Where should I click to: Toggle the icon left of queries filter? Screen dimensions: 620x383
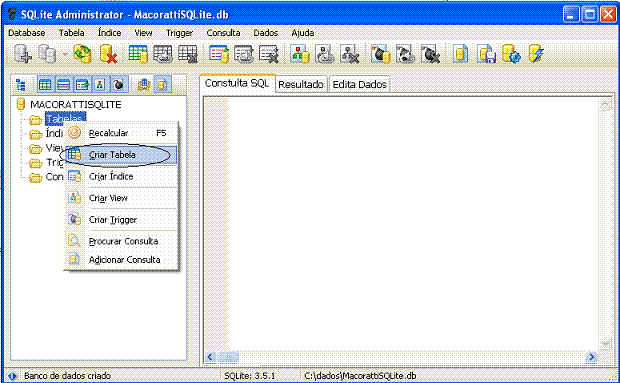click(144, 85)
